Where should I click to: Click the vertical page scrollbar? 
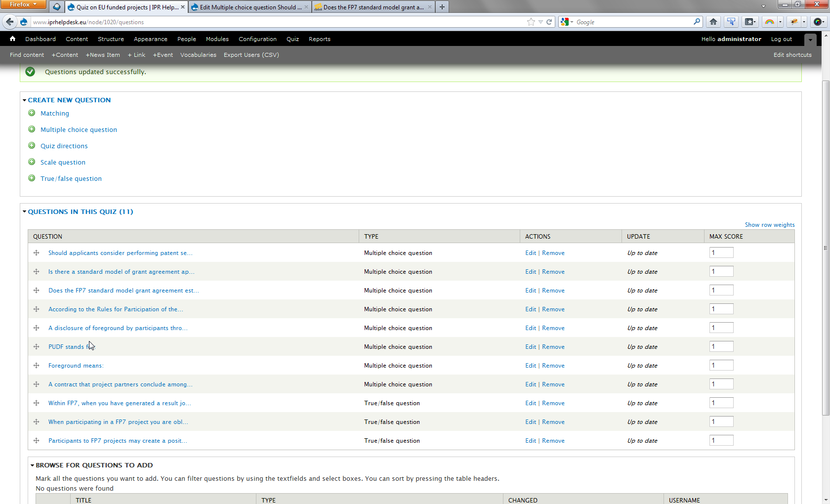point(825,247)
